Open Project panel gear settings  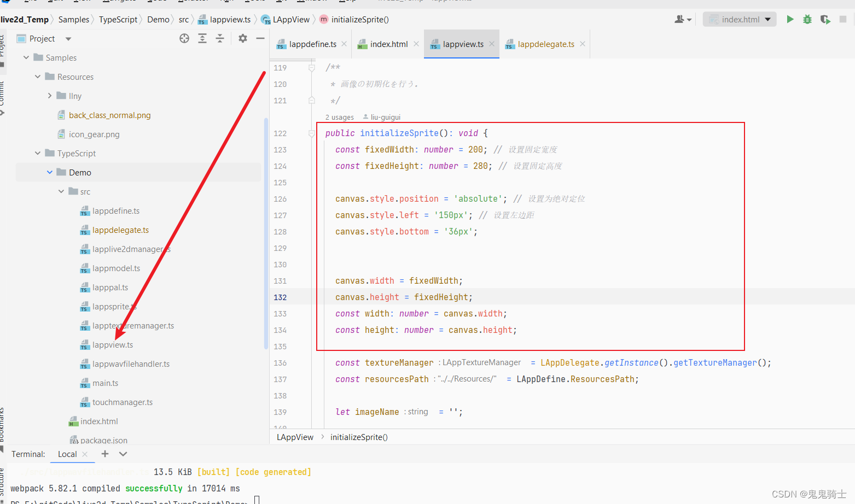pyautogui.click(x=243, y=38)
